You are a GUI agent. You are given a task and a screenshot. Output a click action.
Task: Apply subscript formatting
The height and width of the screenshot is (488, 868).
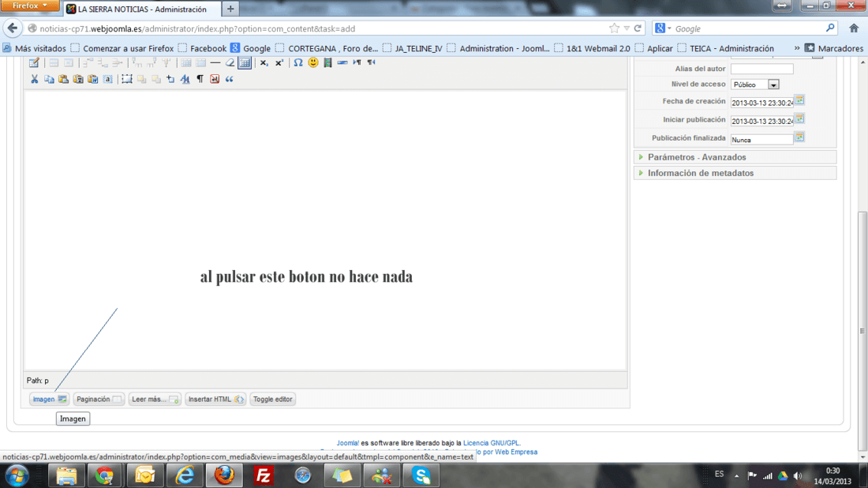coord(264,62)
